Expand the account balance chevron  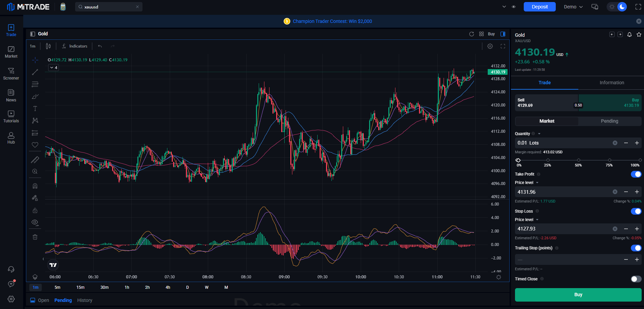coord(504,7)
